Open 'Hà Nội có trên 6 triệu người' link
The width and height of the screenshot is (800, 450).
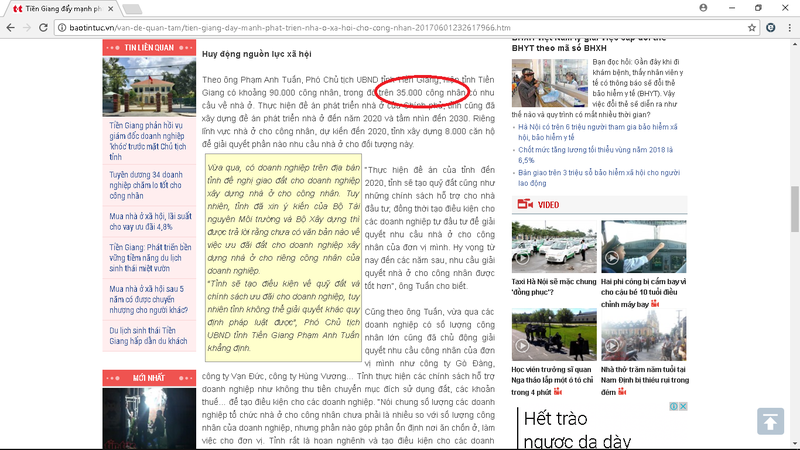(598, 132)
